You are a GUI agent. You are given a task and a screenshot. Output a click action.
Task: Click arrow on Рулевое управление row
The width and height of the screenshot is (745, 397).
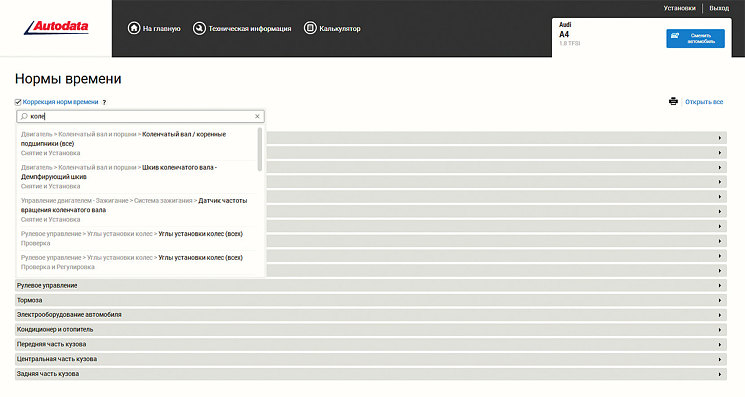pos(720,285)
